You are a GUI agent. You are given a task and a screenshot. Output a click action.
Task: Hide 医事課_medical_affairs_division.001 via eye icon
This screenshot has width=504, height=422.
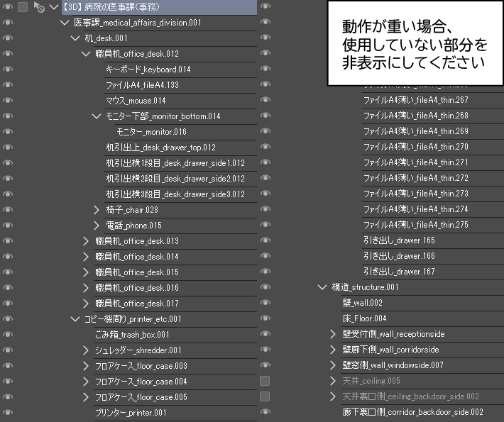pyautogui.click(x=8, y=23)
